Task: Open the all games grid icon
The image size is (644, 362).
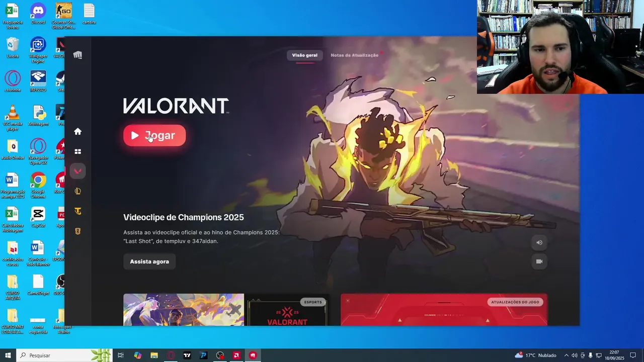Action: click(x=77, y=151)
